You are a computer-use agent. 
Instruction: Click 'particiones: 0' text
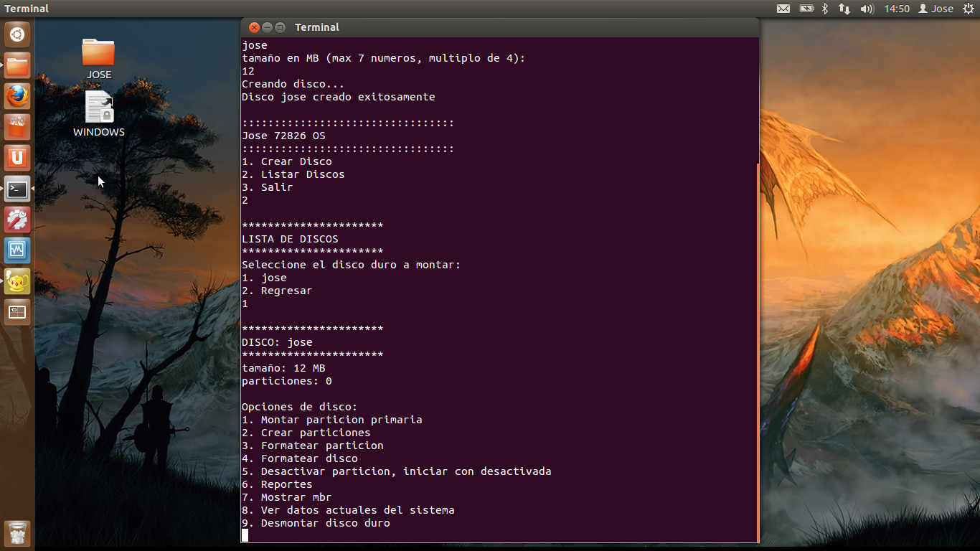click(x=286, y=381)
